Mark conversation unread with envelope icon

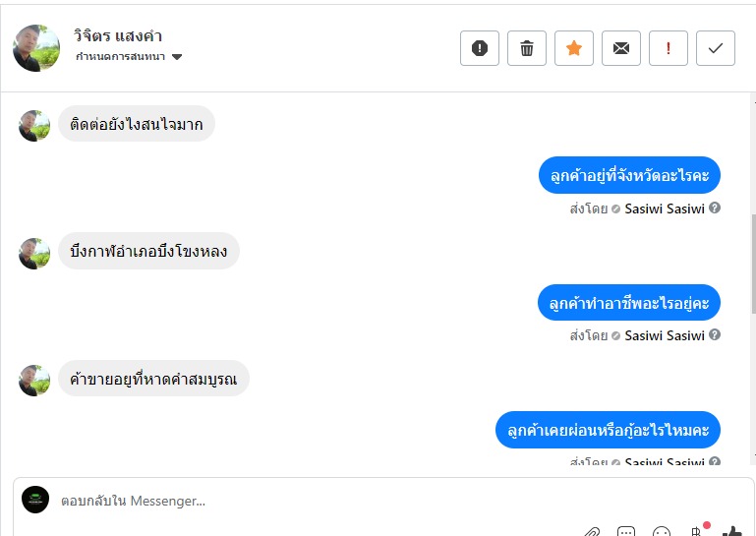coord(621,48)
